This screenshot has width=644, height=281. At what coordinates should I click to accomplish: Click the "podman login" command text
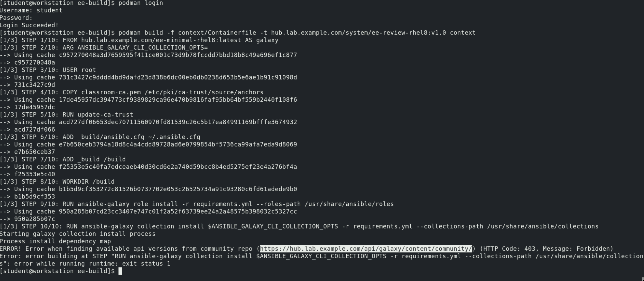click(141, 3)
